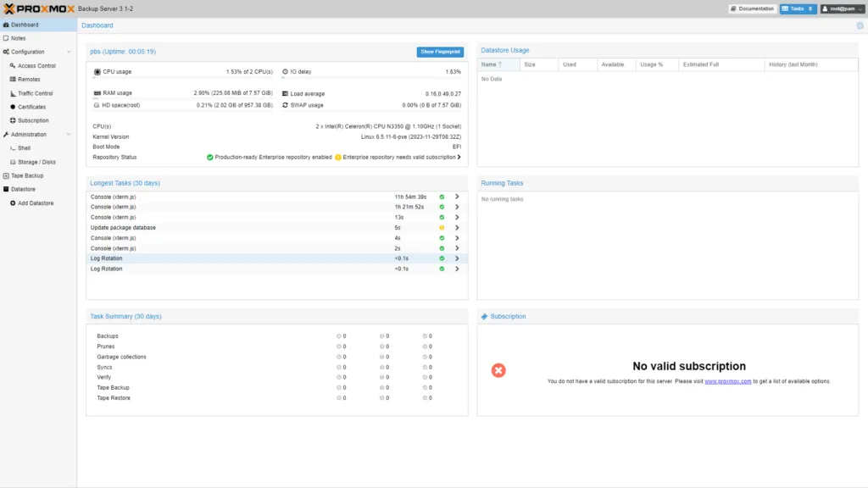Open dashboard settings gear icon
Viewport: 868px width, 488px height.
pyautogui.click(x=860, y=25)
